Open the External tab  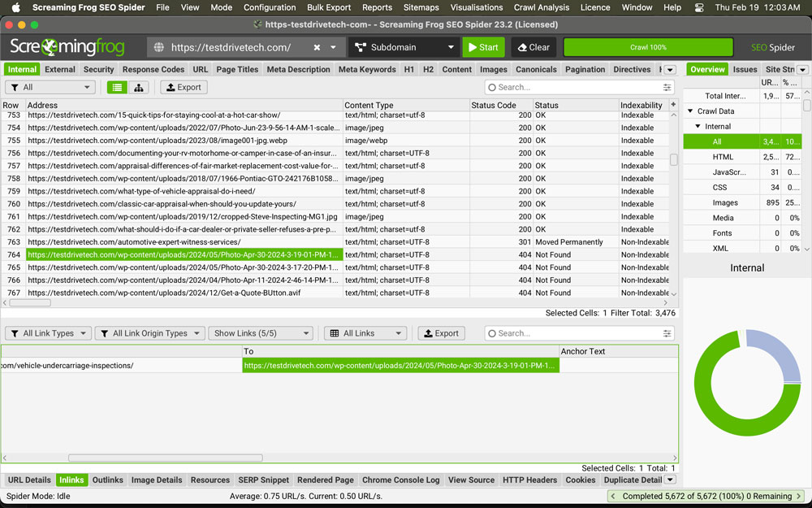click(59, 69)
